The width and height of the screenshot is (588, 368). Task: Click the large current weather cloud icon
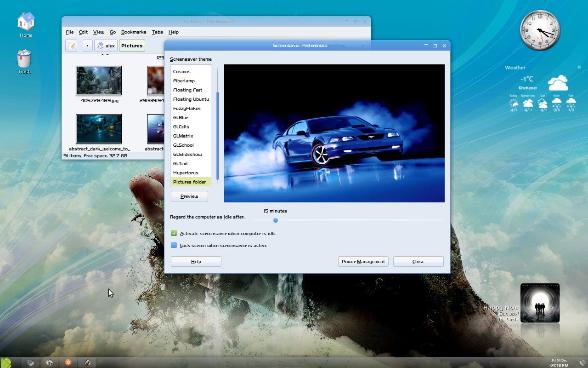(x=558, y=83)
